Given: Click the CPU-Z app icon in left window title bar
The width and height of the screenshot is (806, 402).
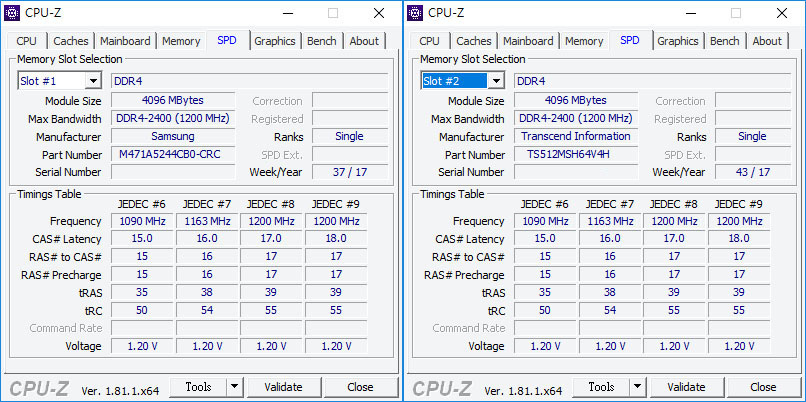Looking at the screenshot, I should [12, 13].
